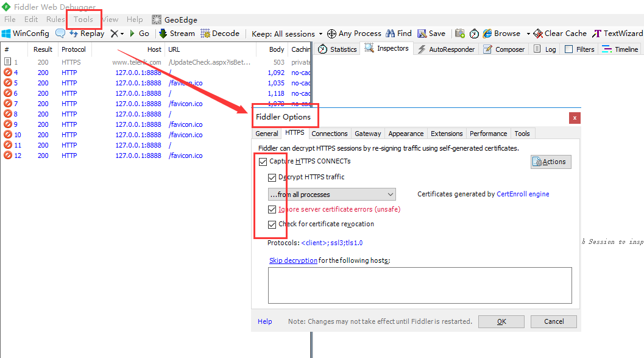Switch to the Connections tab
This screenshot has height=358, width=644.
pos(330,134)
